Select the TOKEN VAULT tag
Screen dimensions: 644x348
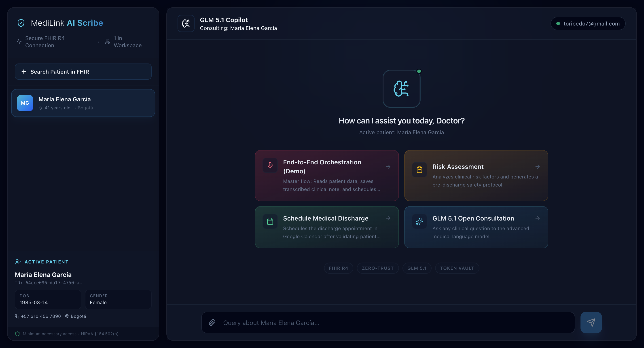(457, 268)
